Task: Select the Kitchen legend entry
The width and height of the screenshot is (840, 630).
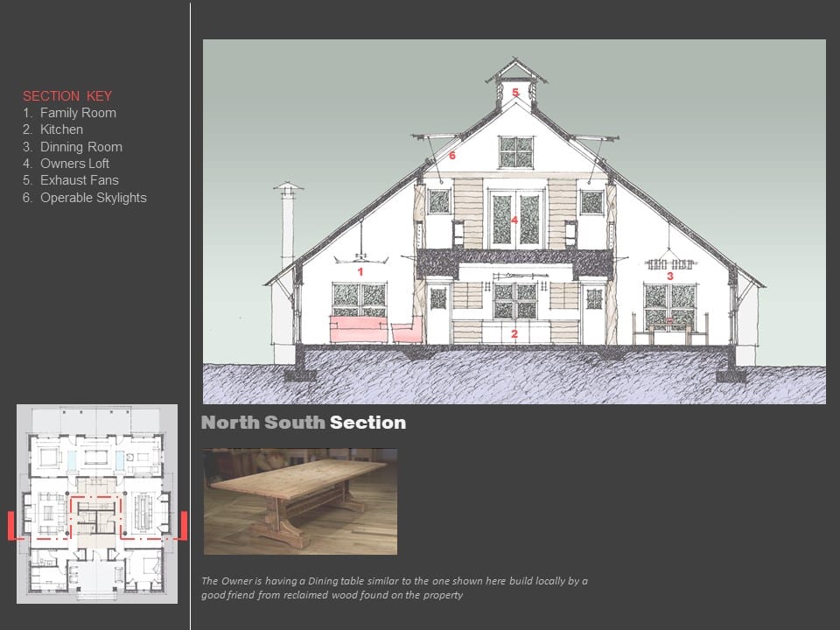Action: 53,129
